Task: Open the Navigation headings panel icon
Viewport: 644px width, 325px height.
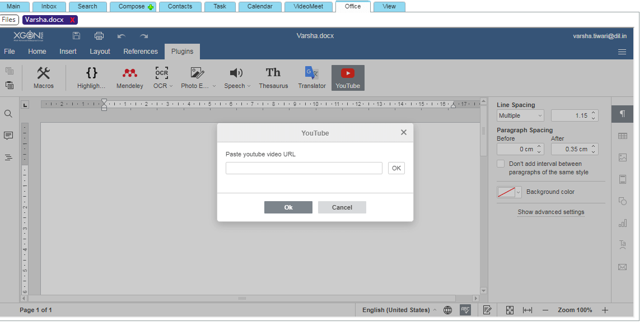Action: coord(8,157)
